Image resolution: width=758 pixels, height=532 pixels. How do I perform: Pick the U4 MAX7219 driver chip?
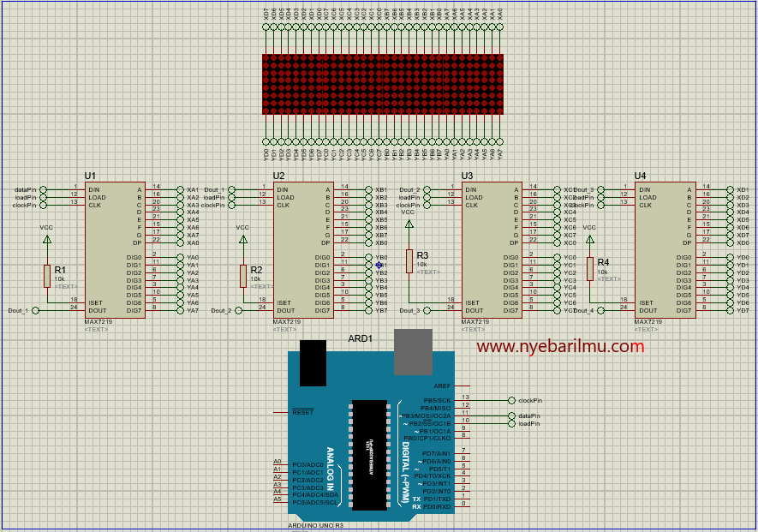pyautogui.click(x=664, y=250)
